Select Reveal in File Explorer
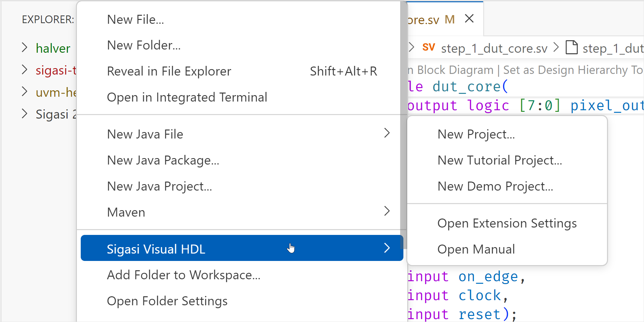644x322 pixels. click(x=240, y=71)
